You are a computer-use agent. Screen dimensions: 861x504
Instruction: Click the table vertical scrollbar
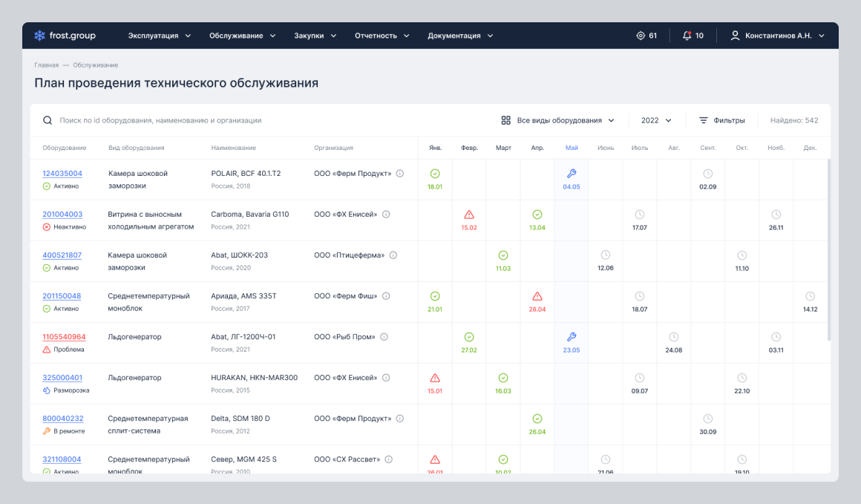click(x=828, y=250)
